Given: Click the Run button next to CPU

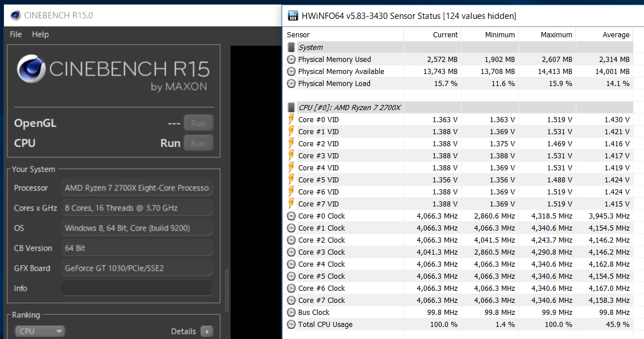Looking at the screenshot, I should [x=198, y=143].
